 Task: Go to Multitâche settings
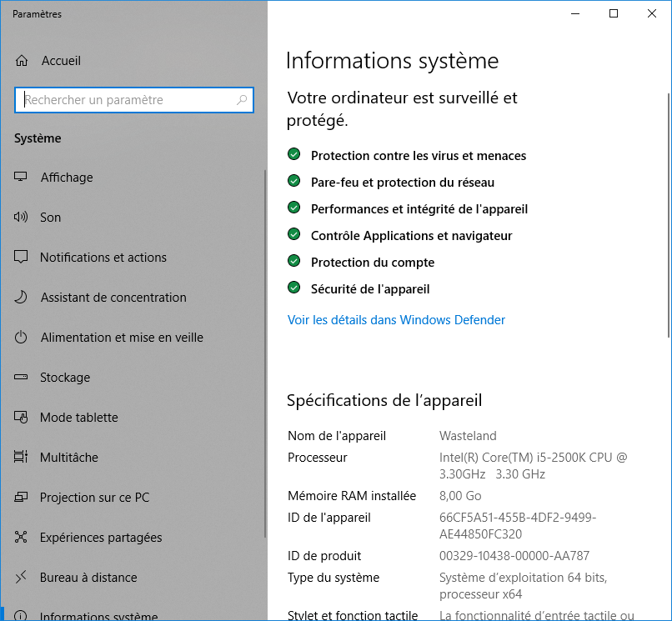tap(133, 457)
